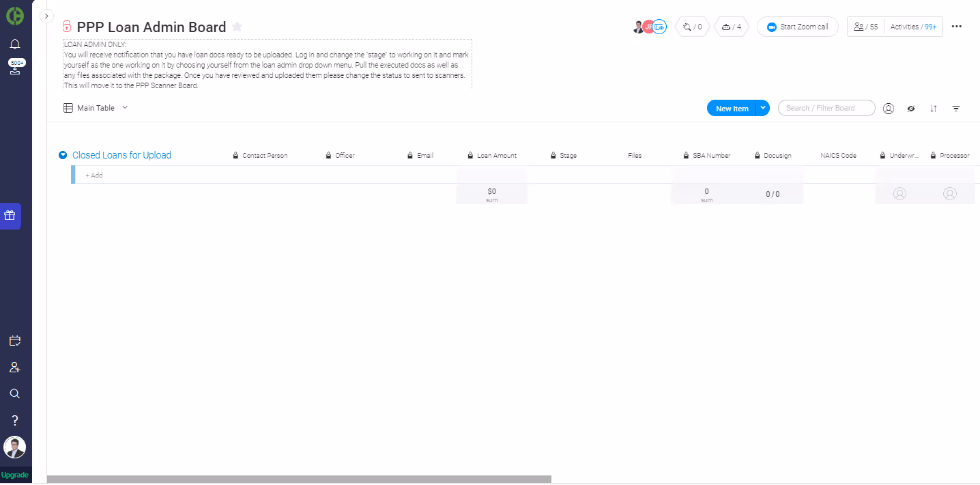Open integrations counter showing / 0

click(x=693, y=27)
